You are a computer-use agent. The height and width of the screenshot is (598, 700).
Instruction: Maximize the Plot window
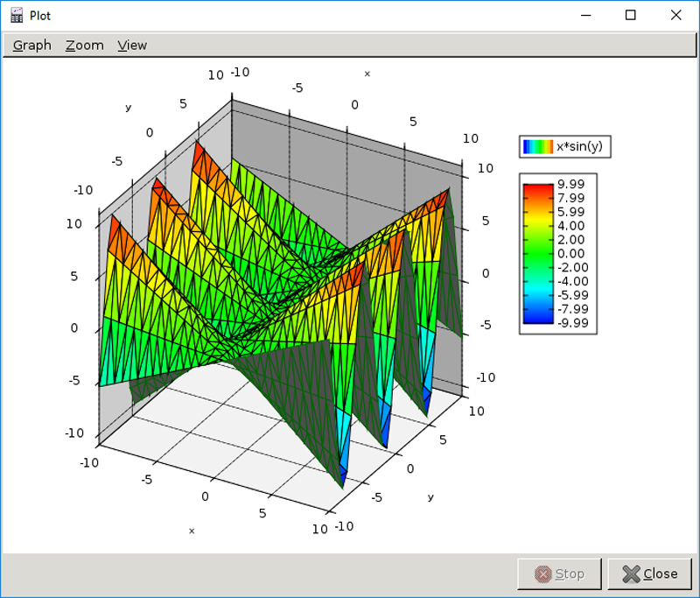point(630,15)
